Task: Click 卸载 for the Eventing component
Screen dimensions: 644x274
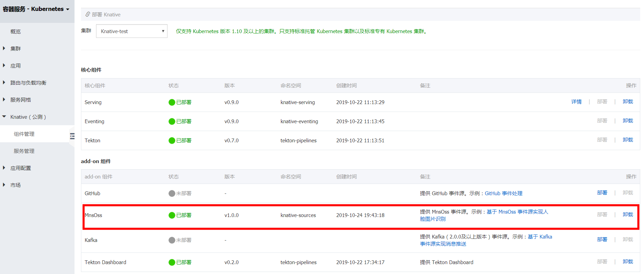Action: (628, 121)
